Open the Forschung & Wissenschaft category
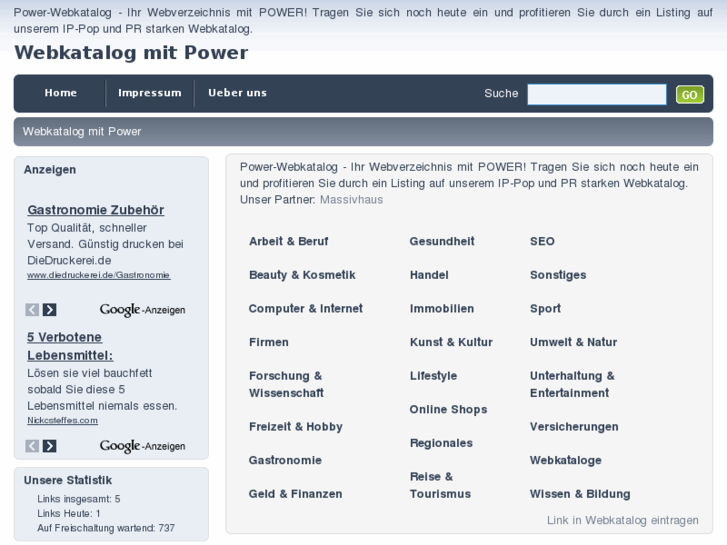 286,385
